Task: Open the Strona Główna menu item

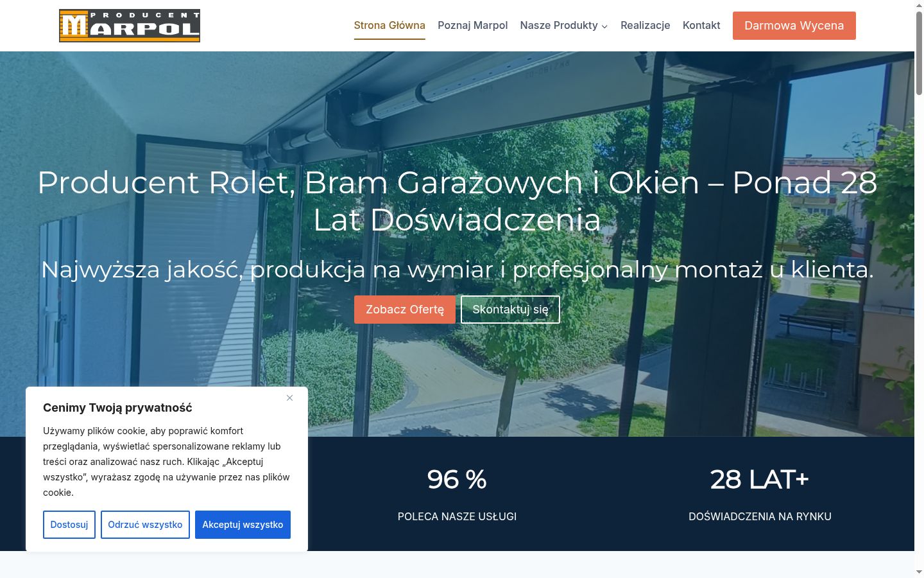Action: (389, 26)
